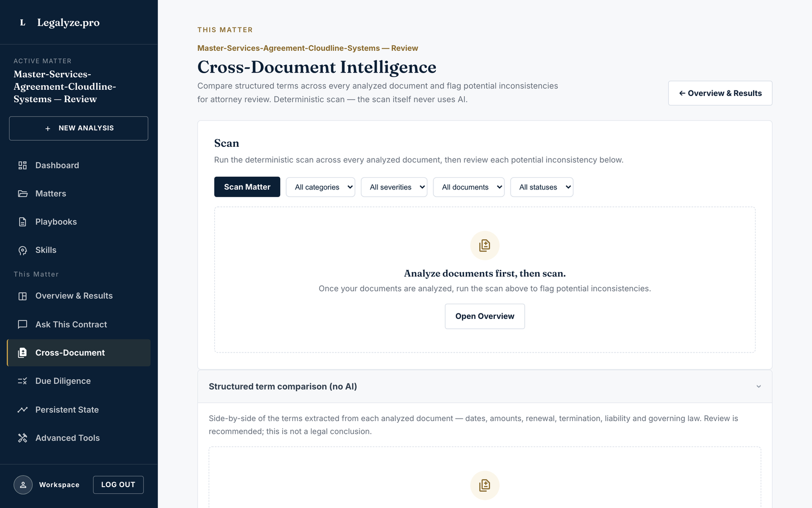Click the Scan Matter button

pos(247,187)
